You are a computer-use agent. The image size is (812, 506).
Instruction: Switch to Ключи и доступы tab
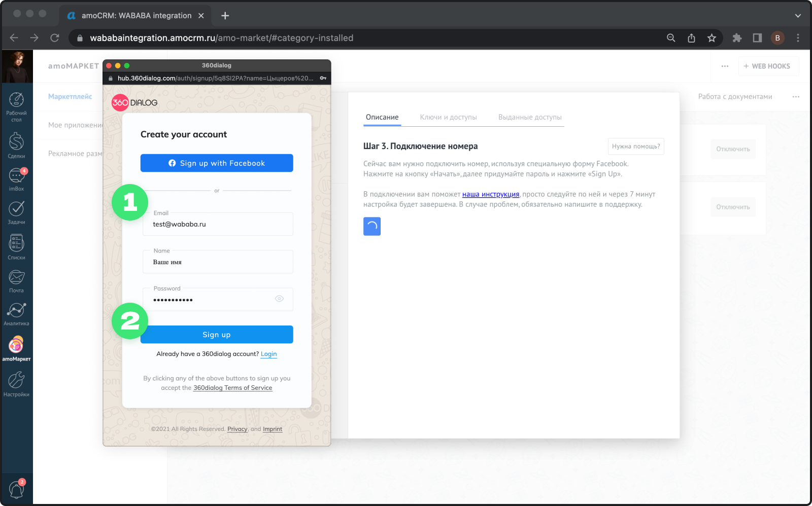pyautogui.click(x=449, y=117)
